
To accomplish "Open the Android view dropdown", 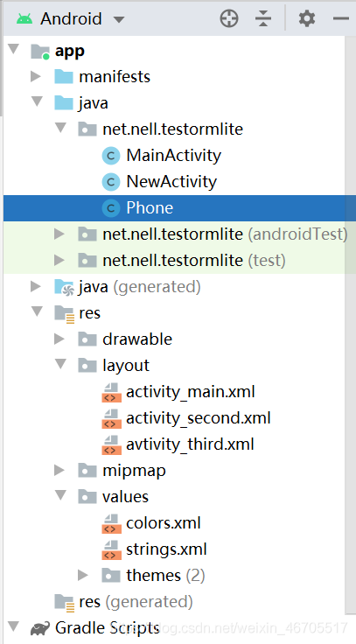I will point(70,19).
